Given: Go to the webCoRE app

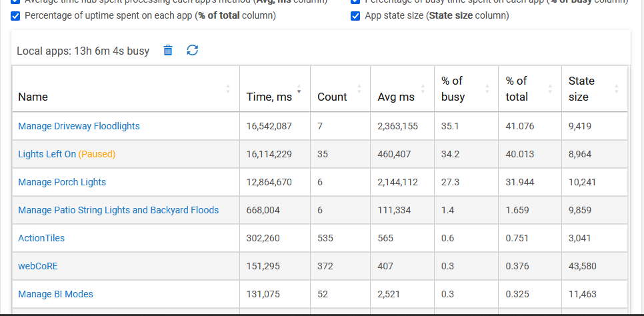Looking at the screenshot, I should pos(37,266).
